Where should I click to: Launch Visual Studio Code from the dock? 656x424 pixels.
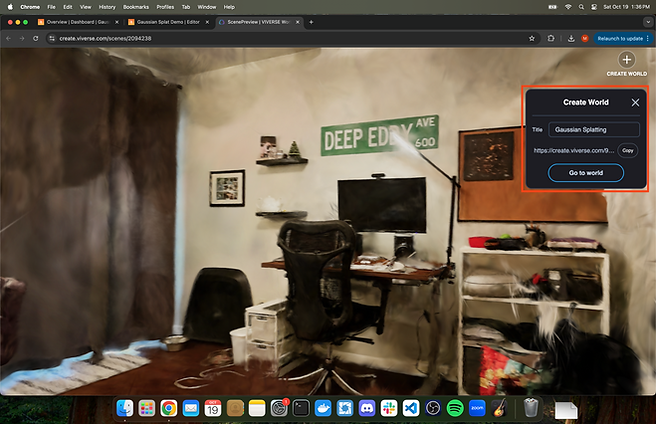tap(410, 407)
